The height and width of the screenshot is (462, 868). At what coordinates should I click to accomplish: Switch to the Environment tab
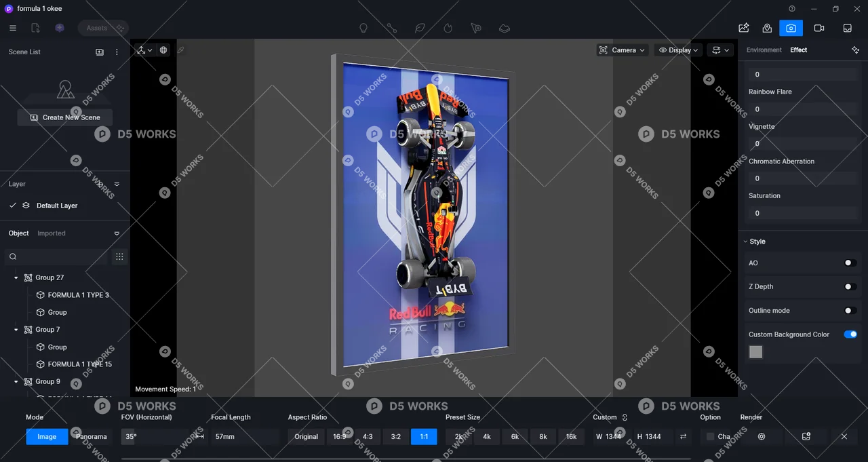tap(764, 50)
